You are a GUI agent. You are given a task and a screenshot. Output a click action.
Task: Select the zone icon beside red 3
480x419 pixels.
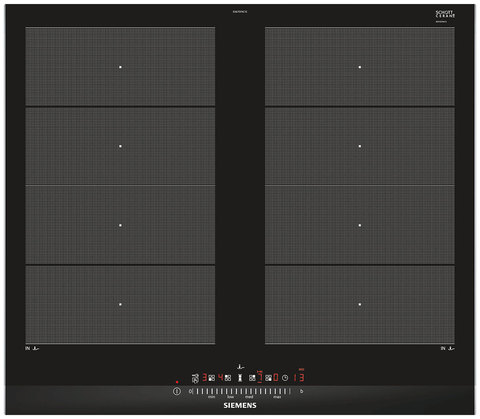pyautogui.click(x=212, y=378)
